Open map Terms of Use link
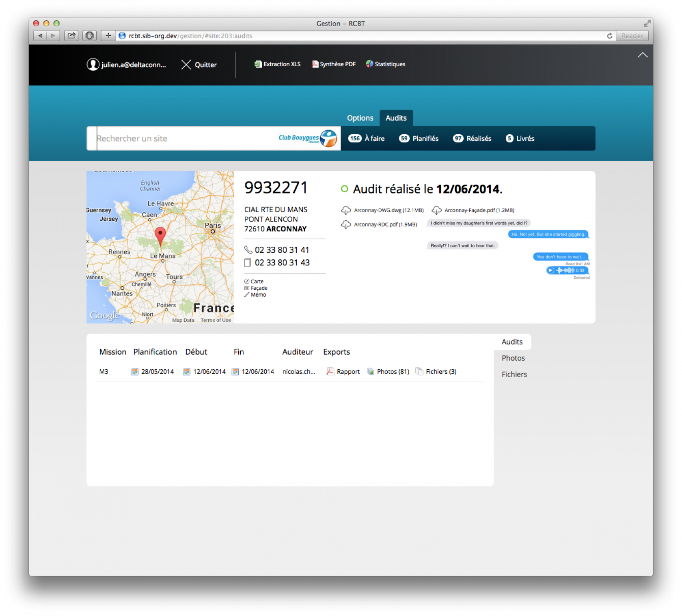The height and width of the screenshot is (616, 682). [216, 320]
